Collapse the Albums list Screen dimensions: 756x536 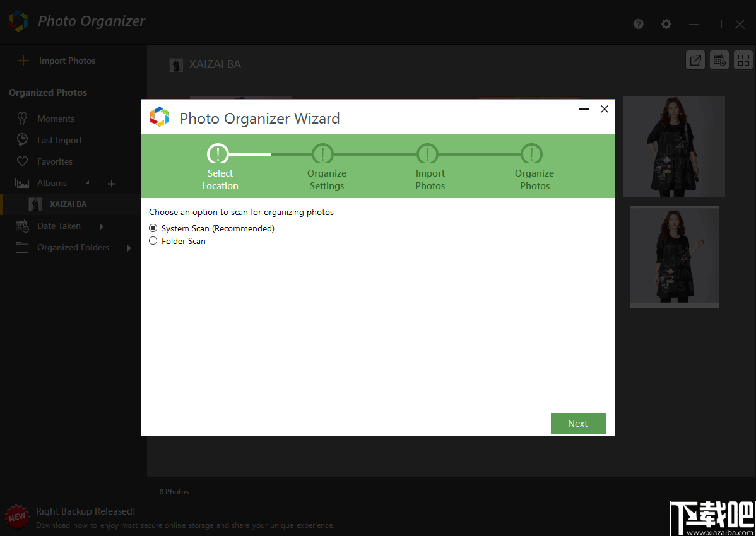87,183
